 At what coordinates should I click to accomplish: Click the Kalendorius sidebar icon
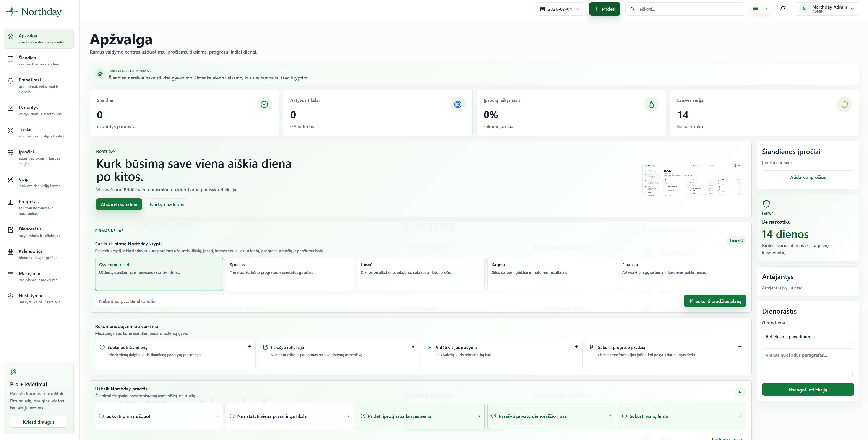pos(10,252)
